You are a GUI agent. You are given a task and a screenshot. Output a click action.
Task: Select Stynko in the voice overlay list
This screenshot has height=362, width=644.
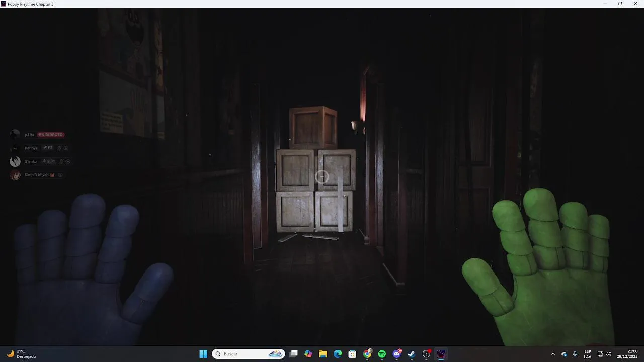click(x=31, y=161)
